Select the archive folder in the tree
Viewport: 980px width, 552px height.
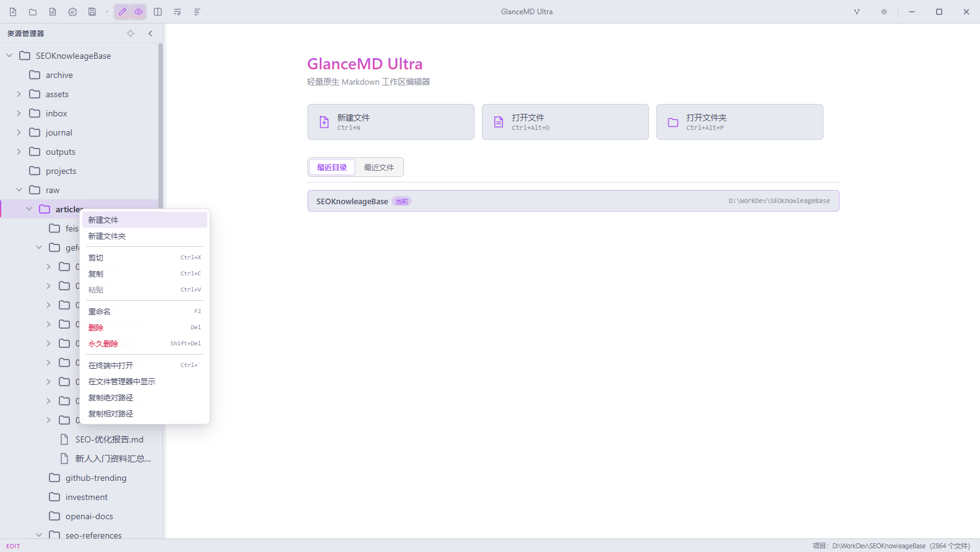79,75
